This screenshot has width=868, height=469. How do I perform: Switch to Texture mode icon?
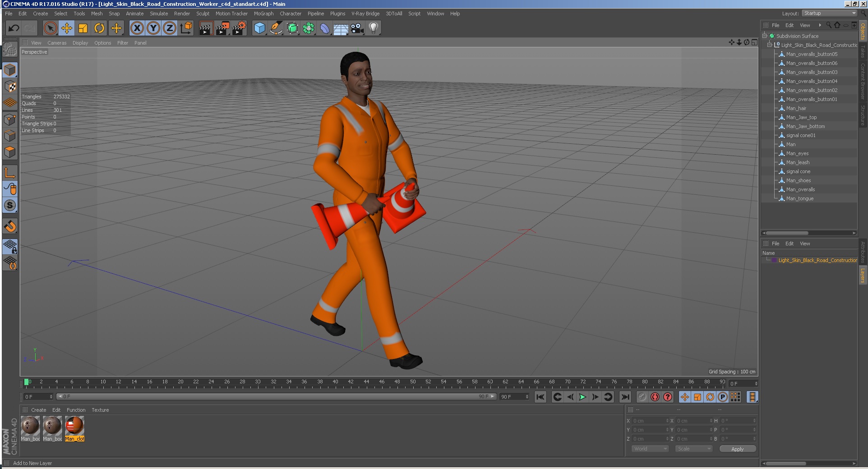coord(10,86)
